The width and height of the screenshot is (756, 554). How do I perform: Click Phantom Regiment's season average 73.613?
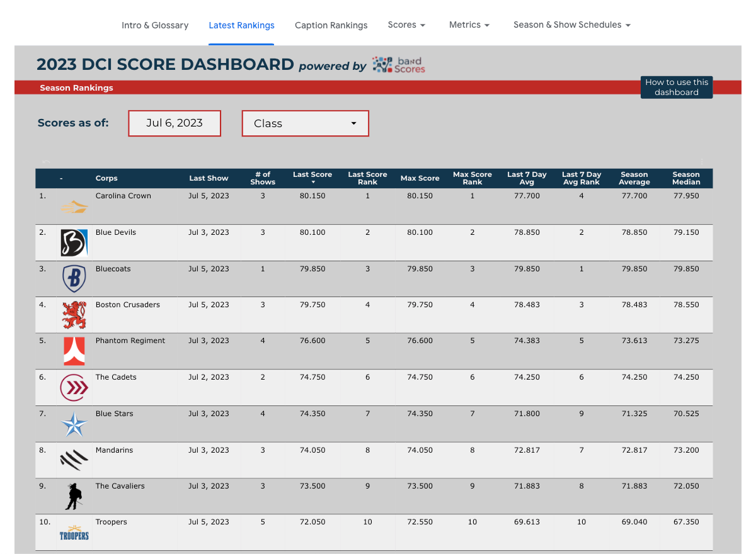point(634,341)
